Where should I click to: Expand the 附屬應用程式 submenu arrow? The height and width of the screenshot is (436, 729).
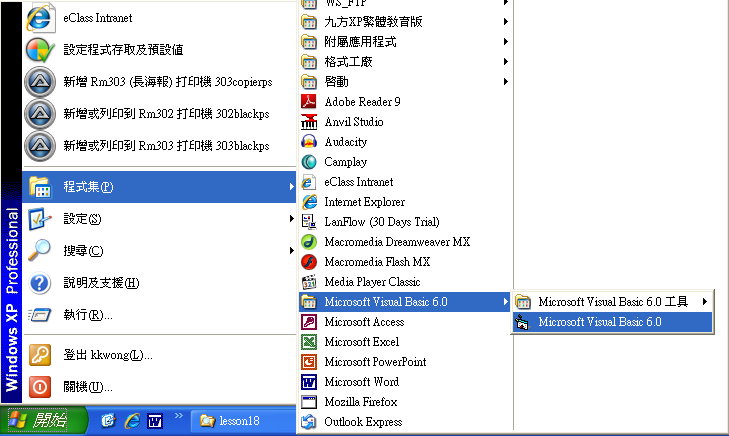506,42
